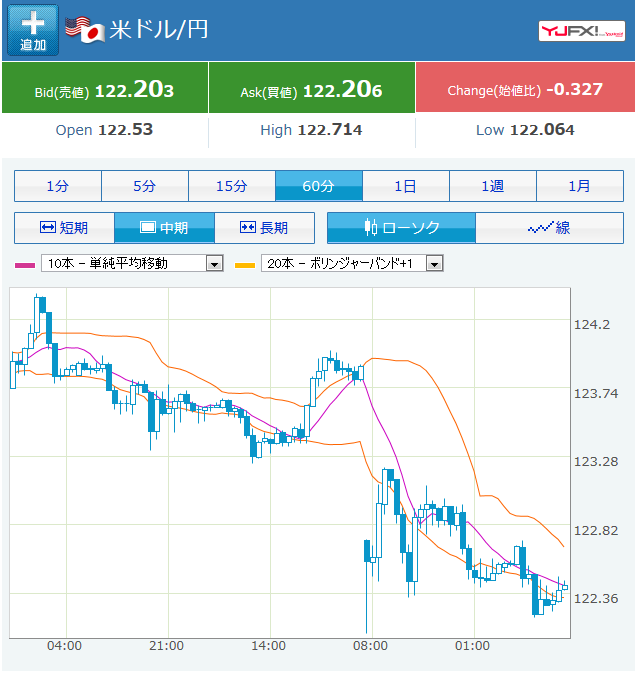Select the 長期 long-term range icon button

click(x=264, y=228)
